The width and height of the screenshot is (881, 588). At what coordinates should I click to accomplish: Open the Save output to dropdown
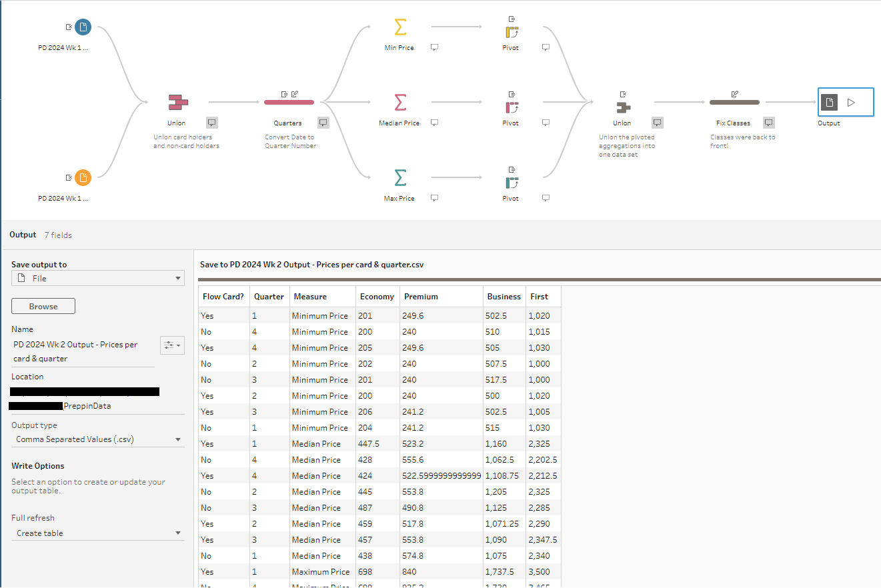coord(98,278)
